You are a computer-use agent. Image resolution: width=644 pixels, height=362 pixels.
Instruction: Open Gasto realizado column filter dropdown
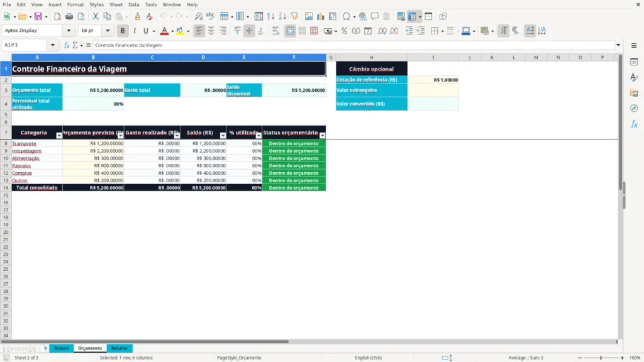[177, 136]
